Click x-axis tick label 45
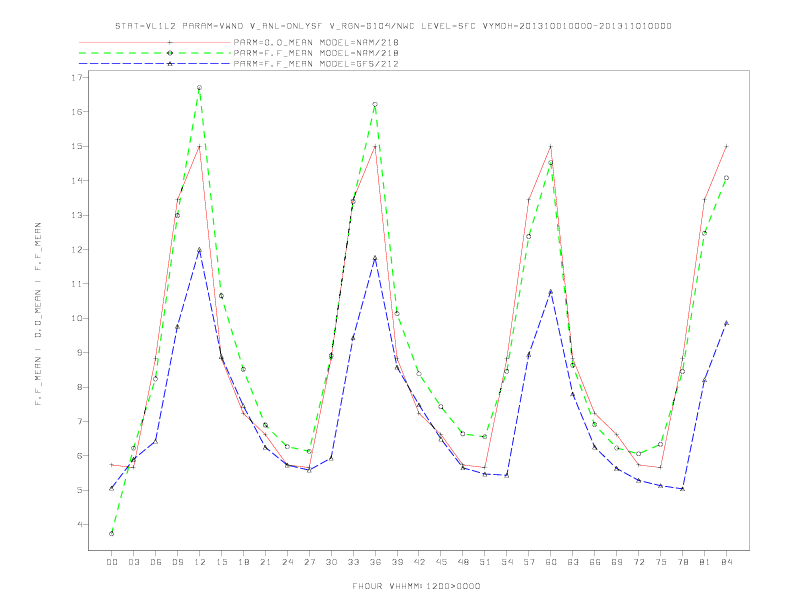This screenshot has height=612, width=792. 441,562
